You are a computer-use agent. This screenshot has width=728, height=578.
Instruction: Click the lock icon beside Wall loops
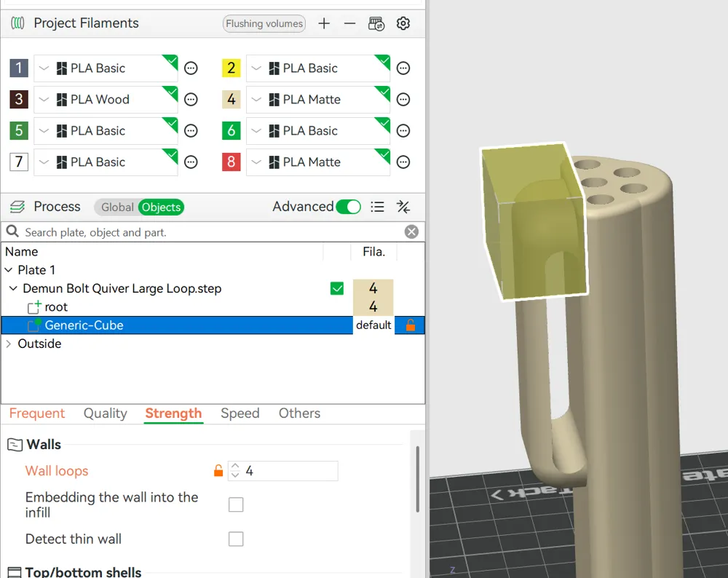pos(217,470)
